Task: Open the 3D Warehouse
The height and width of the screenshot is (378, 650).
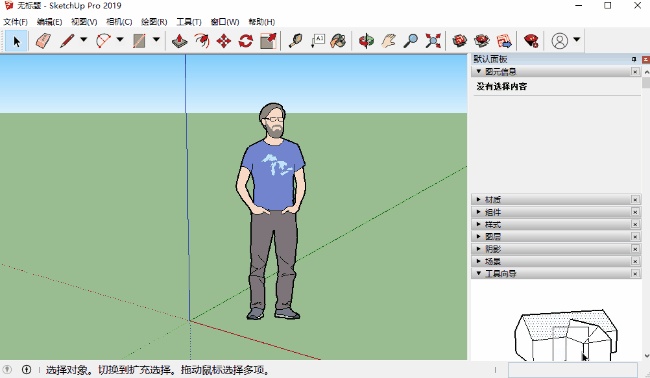Action: tap(460, 41)
